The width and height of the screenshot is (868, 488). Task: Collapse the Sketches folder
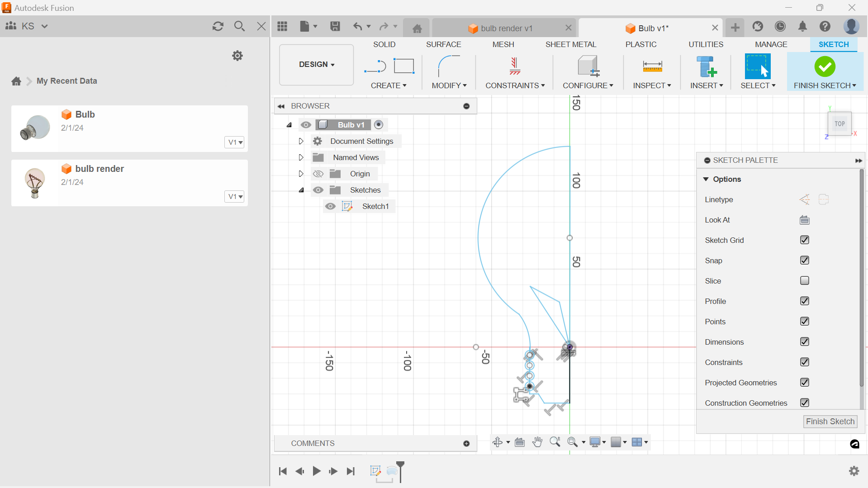(301, 190)
